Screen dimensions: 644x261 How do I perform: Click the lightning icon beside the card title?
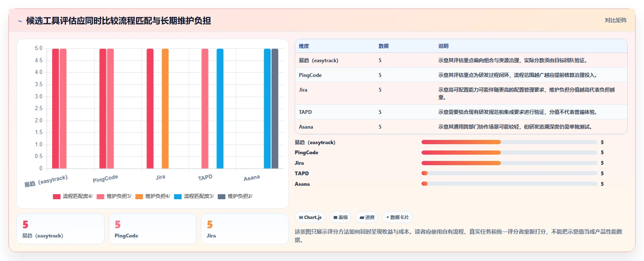[20, 21]
